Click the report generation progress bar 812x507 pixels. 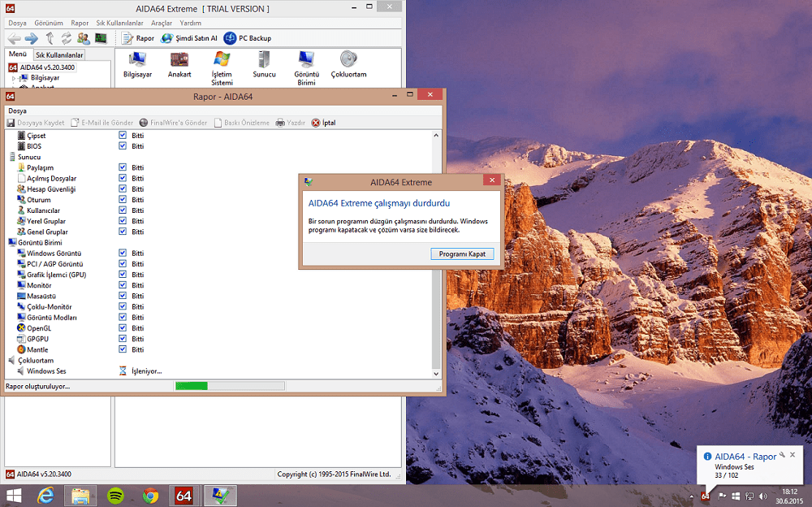230,386
